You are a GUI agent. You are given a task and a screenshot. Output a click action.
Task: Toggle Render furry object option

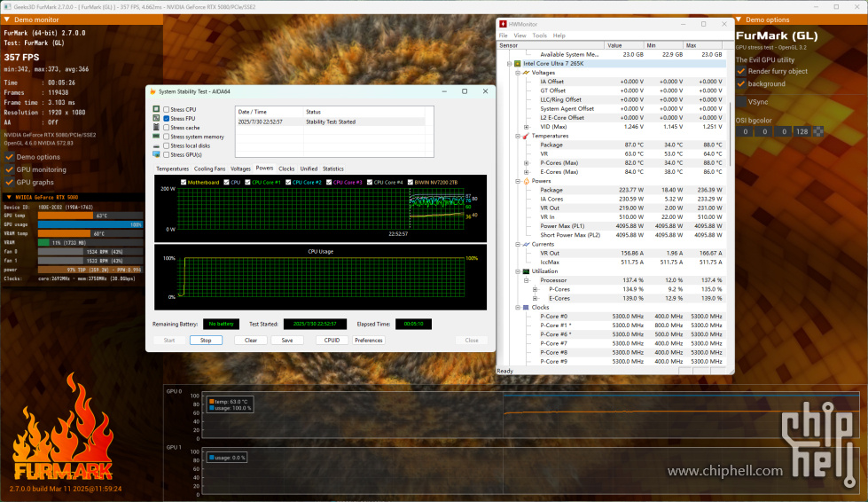pos(741,71)
